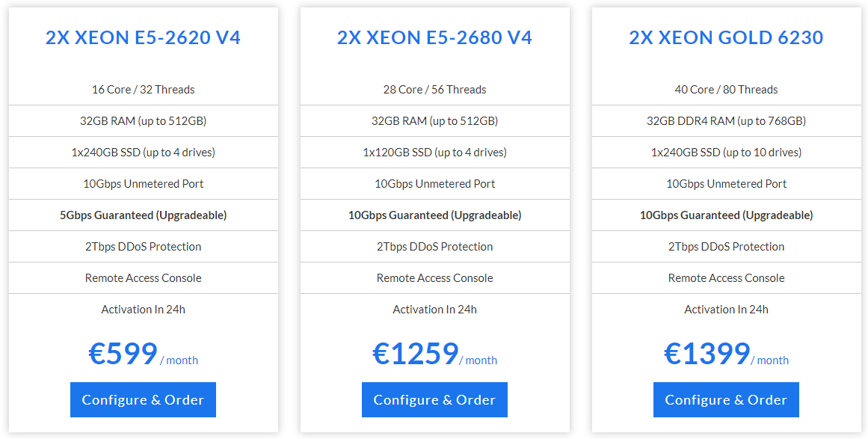Click 10Gbps Guaranteed text in E5-2680 plan

[x=398, y=215]
